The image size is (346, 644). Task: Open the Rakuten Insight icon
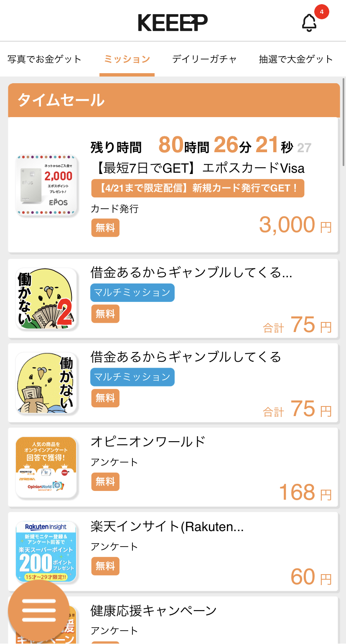[x=47, y=552]
